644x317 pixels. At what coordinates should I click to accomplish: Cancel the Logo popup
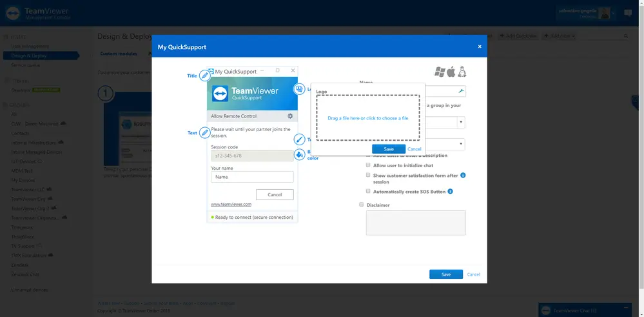[415, 149]
